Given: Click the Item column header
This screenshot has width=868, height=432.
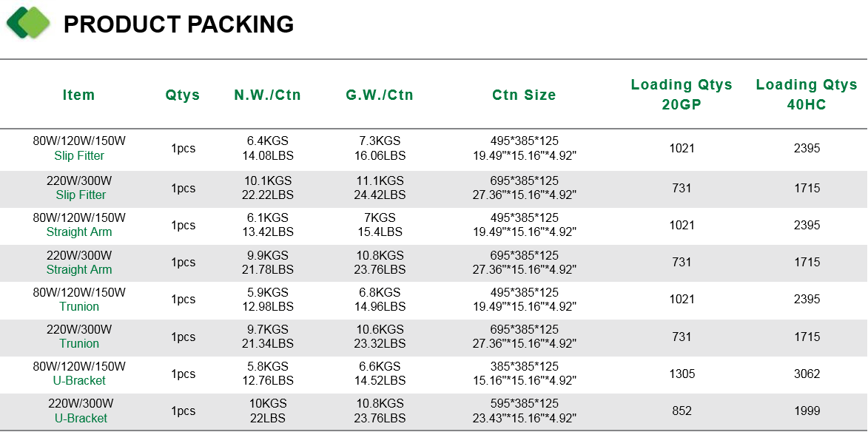Looking at the screenshot, I should pos(78,95).
